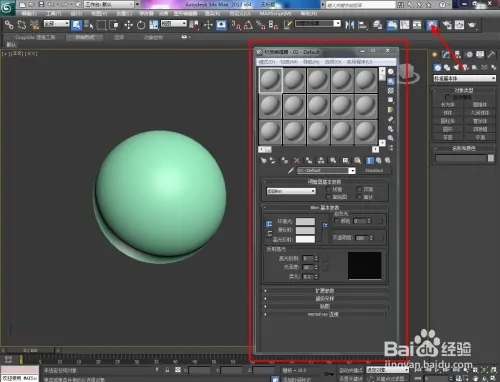Enable the 线框 (Wire) checkbox
This screenshot has width=500, height=382.
328,189
